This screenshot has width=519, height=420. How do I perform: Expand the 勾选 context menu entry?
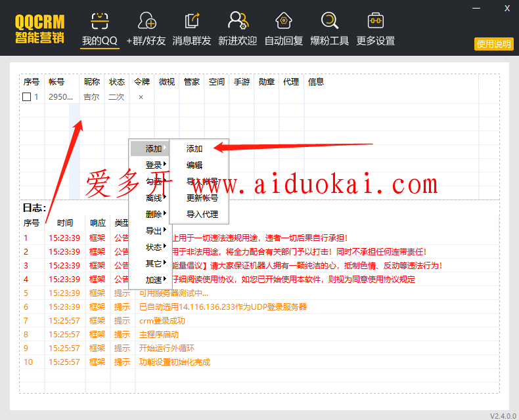tap(150, 182)
